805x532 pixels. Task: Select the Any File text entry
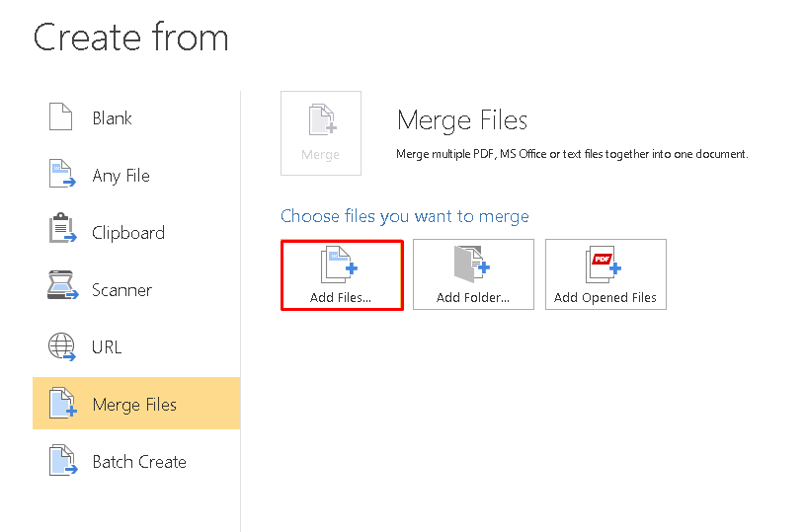pos(121,176)
